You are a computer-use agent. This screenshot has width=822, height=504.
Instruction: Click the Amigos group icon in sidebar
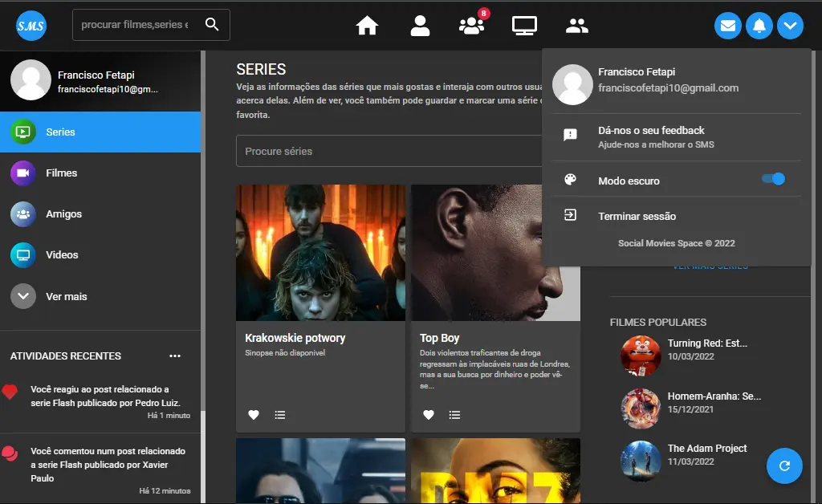tap(23, 213)
